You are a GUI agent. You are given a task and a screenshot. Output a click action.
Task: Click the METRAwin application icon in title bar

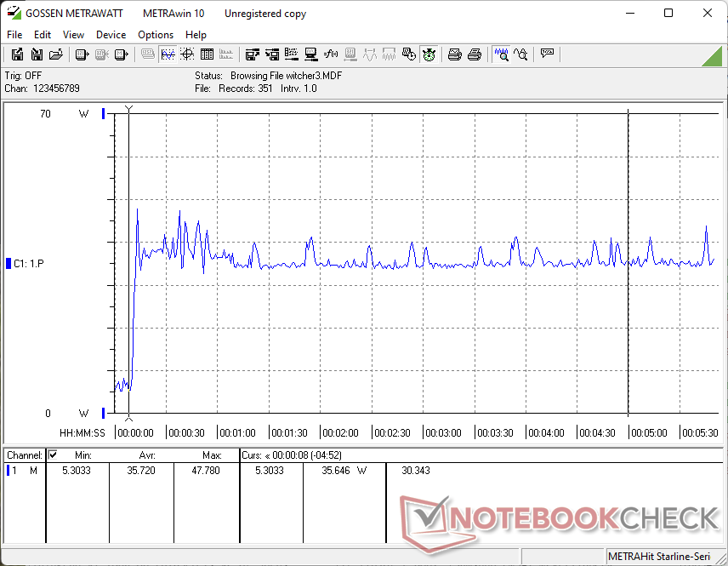[14, 13]
